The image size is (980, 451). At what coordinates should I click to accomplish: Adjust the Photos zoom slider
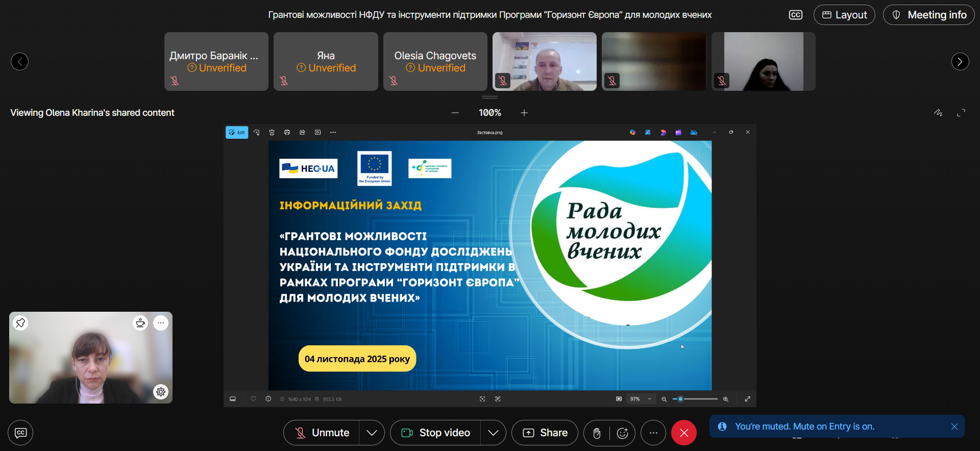pos(695,399)
